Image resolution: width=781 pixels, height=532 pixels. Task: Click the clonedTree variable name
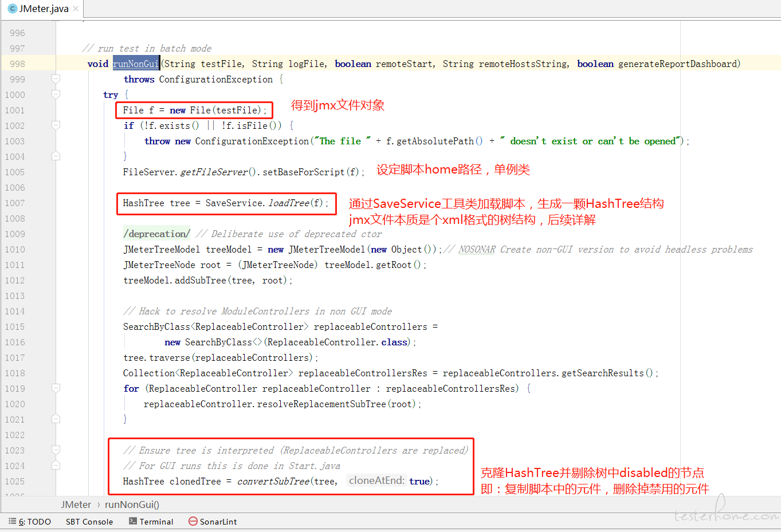pyautogui.click(x=195, y=481)
